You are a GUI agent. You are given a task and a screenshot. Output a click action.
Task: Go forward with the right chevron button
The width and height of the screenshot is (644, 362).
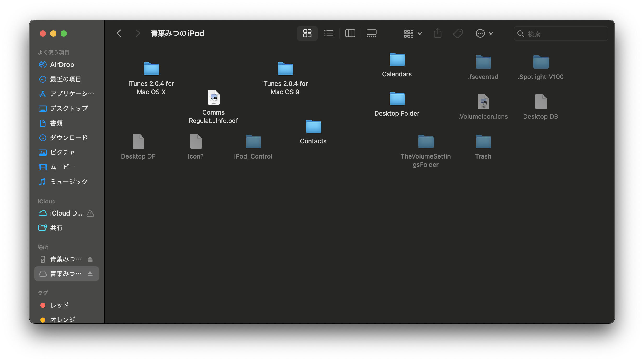(x=138, y=33)
